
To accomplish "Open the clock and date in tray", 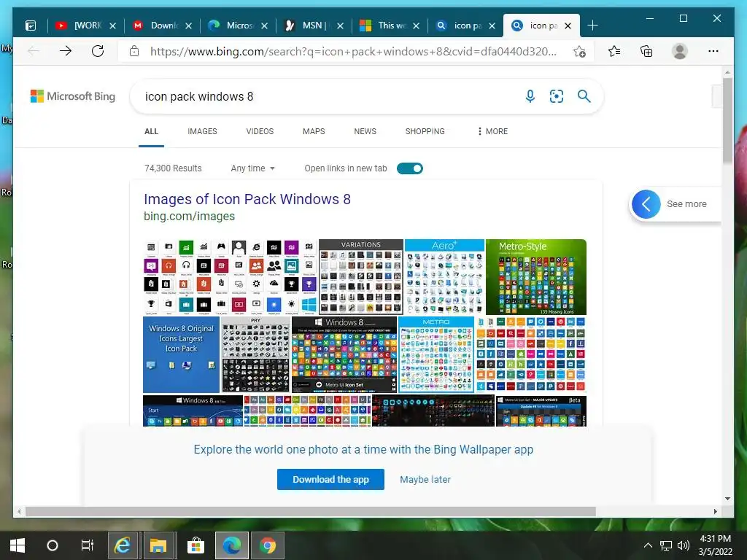I will [x=715, y=545].
